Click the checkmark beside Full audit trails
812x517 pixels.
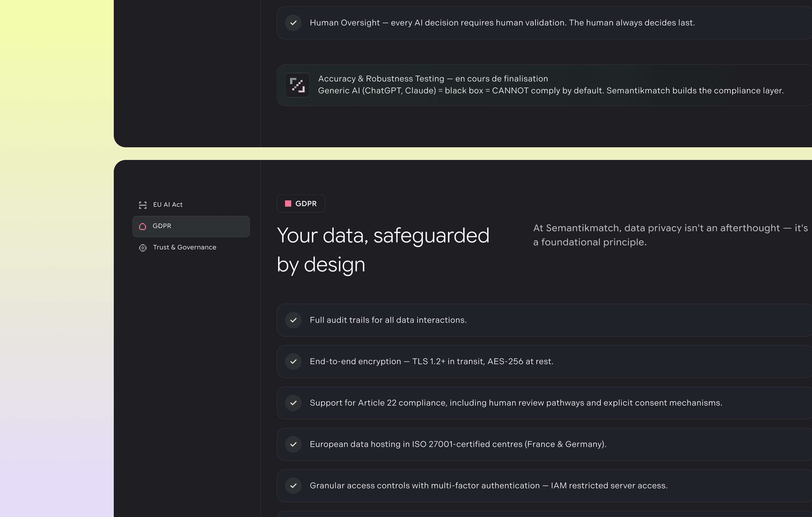[293, 320]
